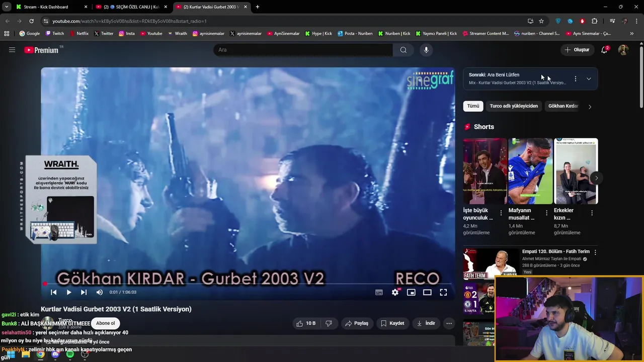
Task: Seek on the video progress bar
Action: point(248,284)
